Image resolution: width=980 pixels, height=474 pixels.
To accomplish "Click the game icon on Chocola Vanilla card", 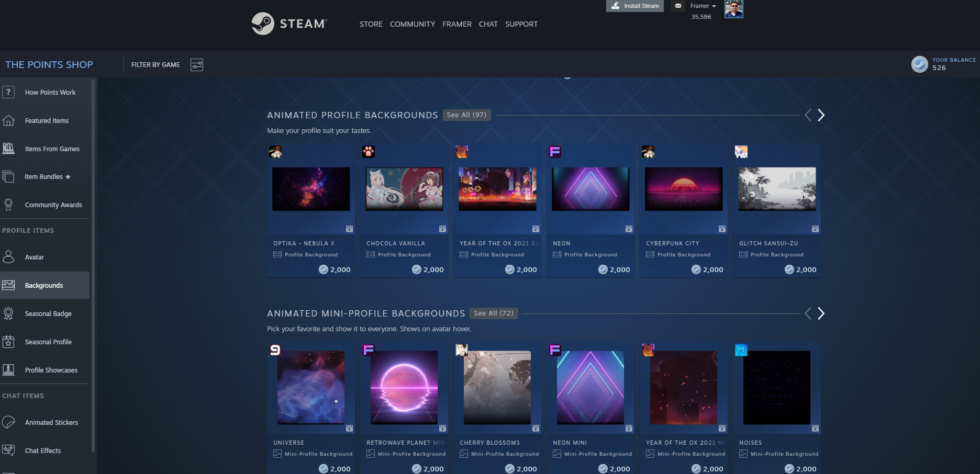I will pos(369,152).
